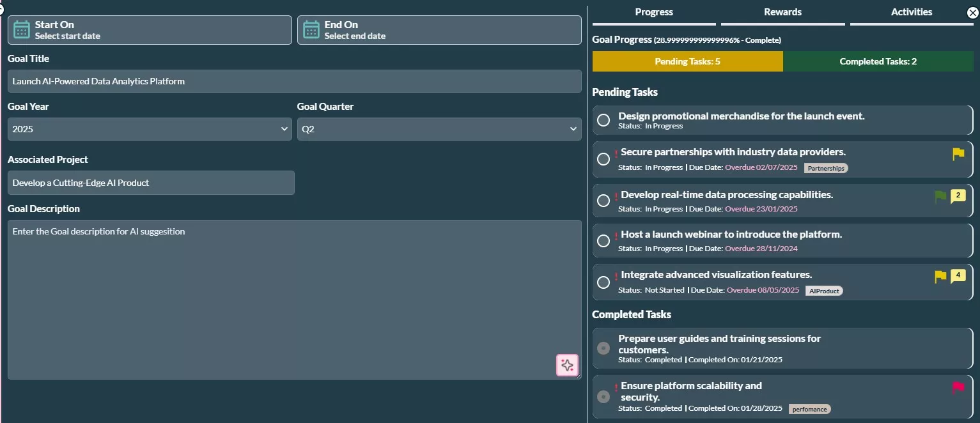This screenshot has height=423, width=980.
Task: Open 'Develop real-time data processing capabilities.' task
Action: 727,195
